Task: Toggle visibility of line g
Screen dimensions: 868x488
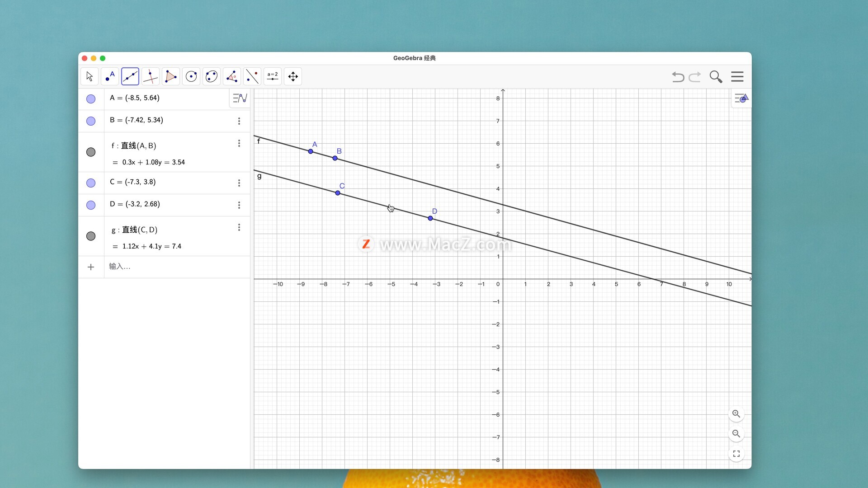Action: 91,236
